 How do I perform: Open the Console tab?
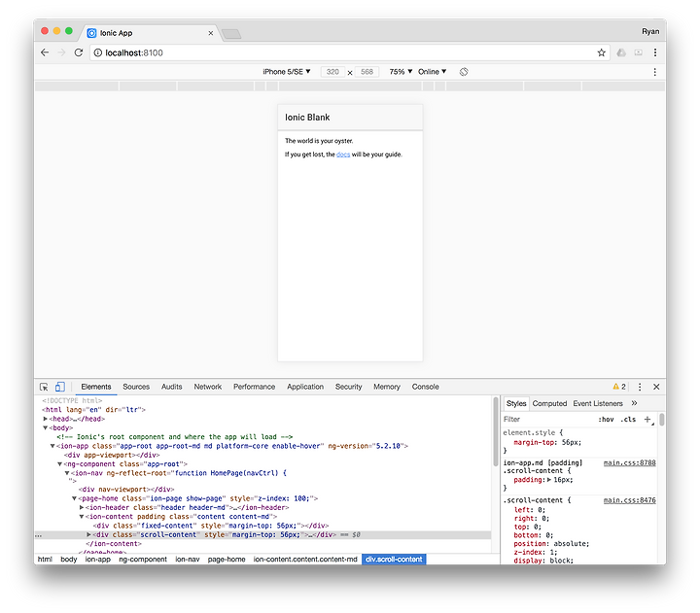[x=426, y=387]
